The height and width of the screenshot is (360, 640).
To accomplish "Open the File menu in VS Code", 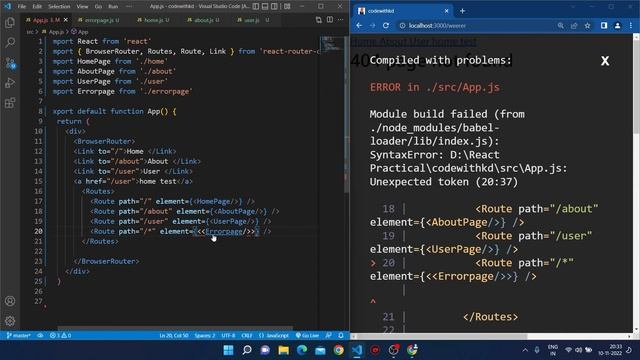I will [22, 7].
